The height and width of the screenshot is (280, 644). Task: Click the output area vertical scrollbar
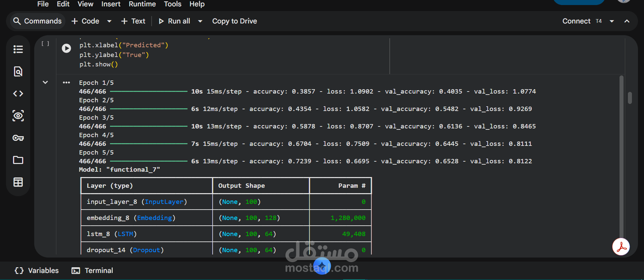[621, 158]
